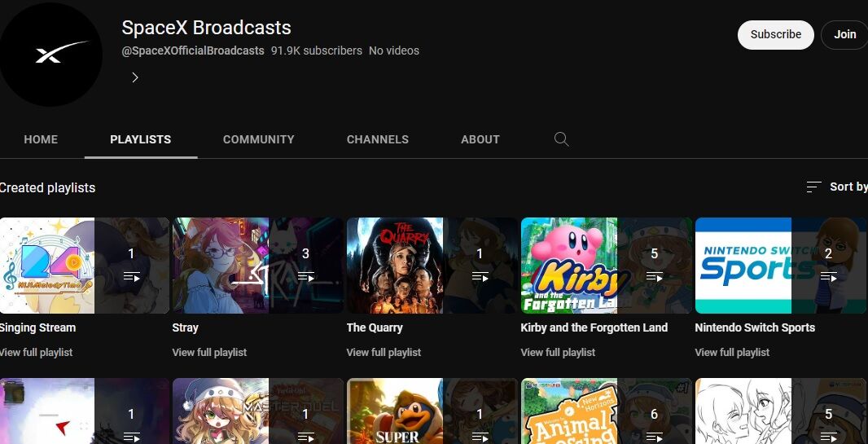Click the No videos text
The image size is (868, 444).
(x=394, y=51)
